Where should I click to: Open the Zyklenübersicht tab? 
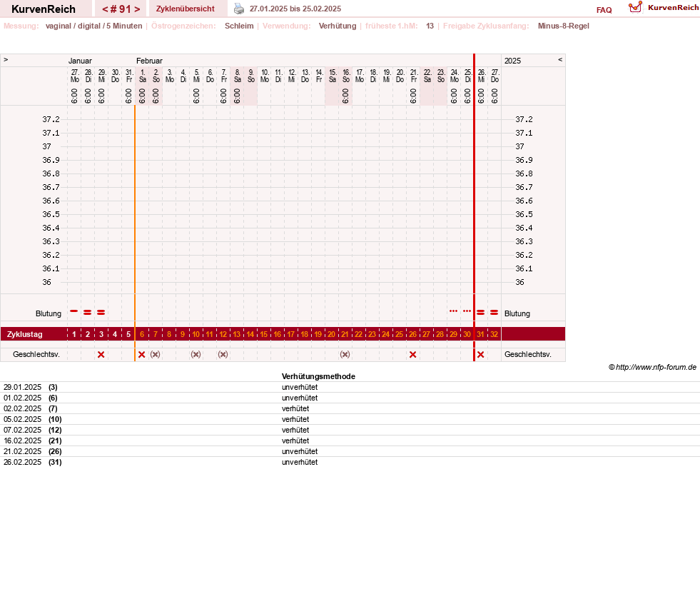pos(186,9)
